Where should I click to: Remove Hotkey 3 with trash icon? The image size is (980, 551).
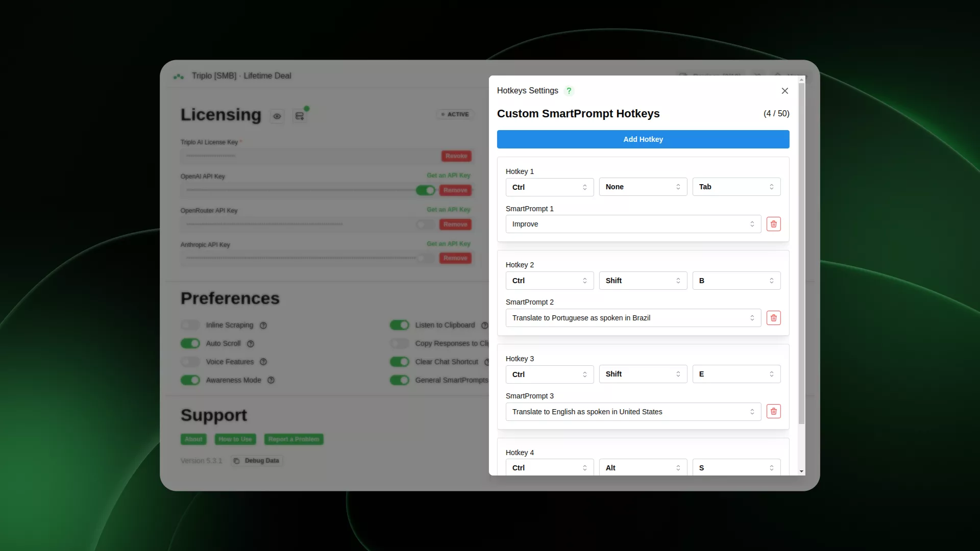pyautogui.click(x=773, y=412)
